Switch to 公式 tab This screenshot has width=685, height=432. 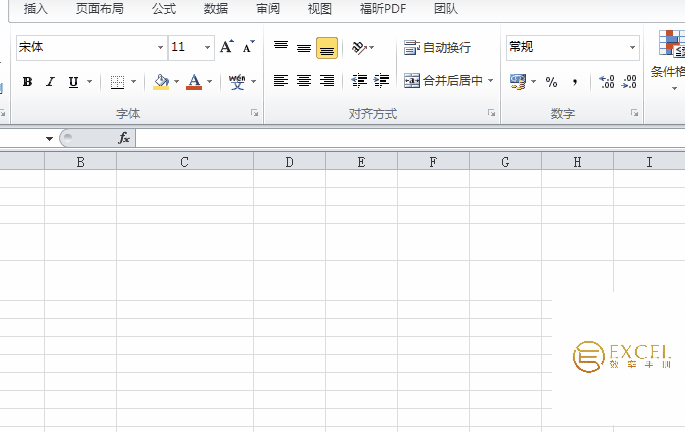click(164, 9)
